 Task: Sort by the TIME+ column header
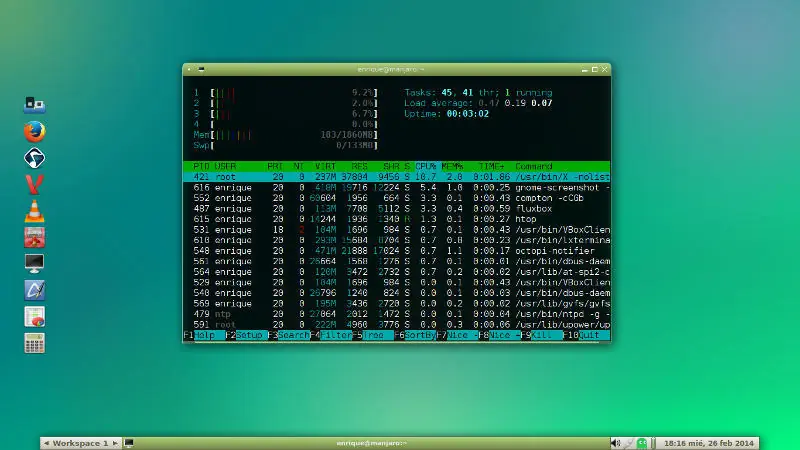click(x=491, y=166)
